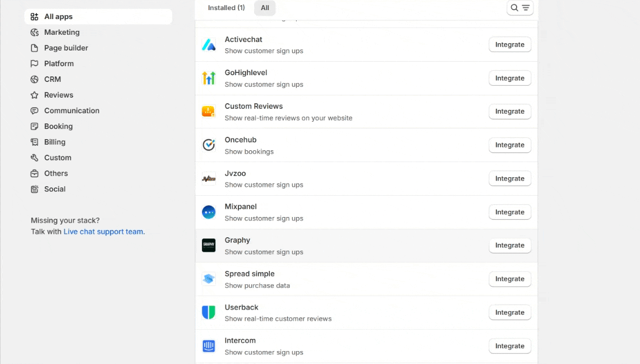Go to the Billing category
This screenshot has height=364, width=640.
pos(55,142)
